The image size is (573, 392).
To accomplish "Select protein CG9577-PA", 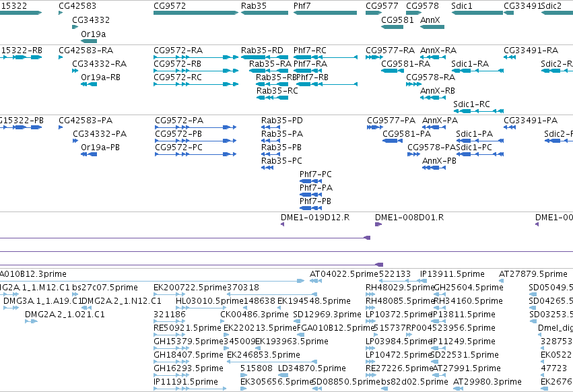I will click(391, 121).
